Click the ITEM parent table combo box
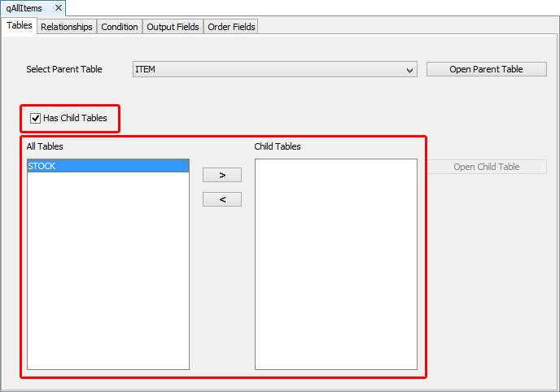Viewport: 560px width, 392px height. tap(269, 69)
